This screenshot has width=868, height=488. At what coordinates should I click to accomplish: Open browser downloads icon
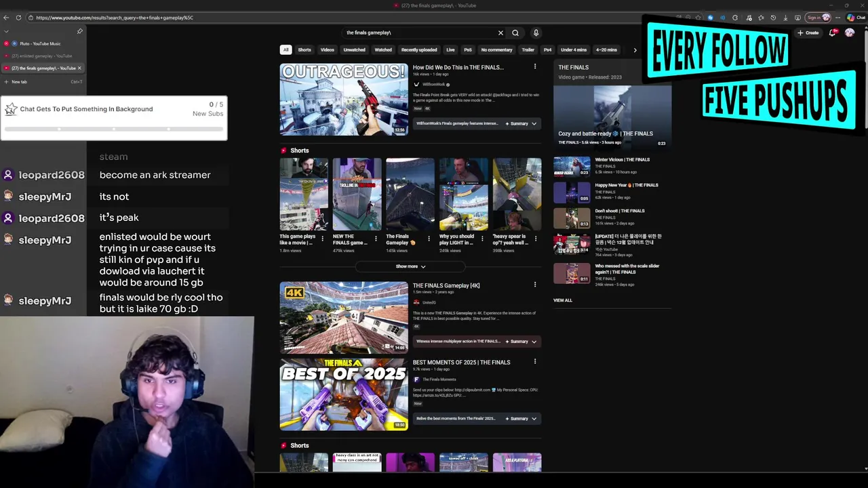pos(786,18)
